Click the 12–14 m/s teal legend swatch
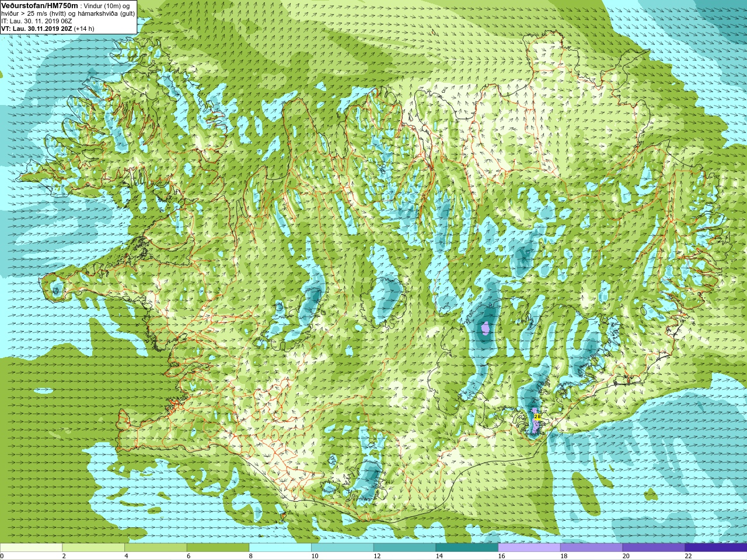The height and width of the screenshot is (560, 747). point(404,548)
